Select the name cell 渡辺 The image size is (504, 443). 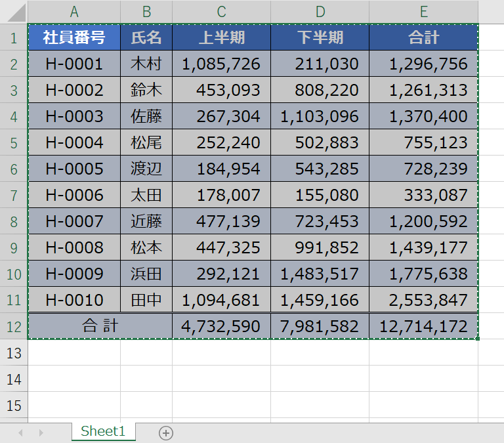pos(146,169)
